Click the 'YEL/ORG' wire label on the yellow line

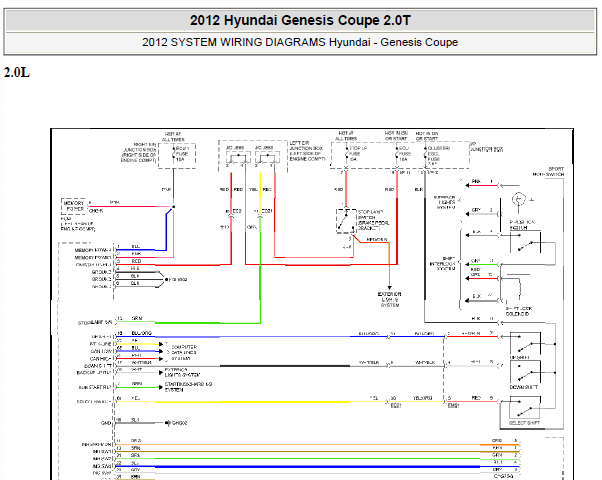tap(423, 398)
